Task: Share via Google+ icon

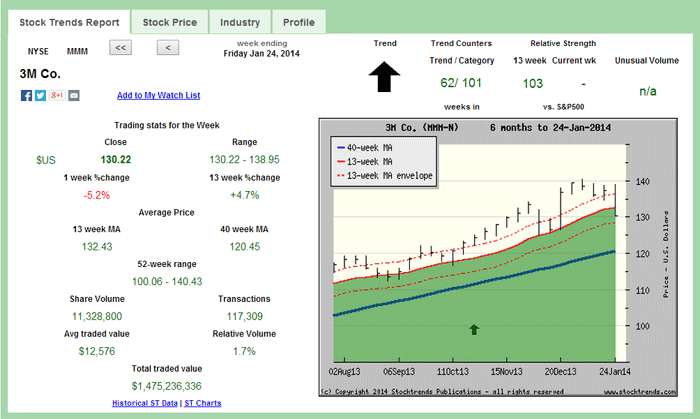Action: 57,95
